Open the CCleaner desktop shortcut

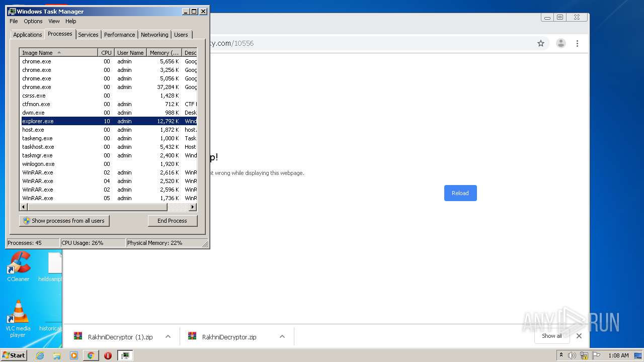[18, 267]
